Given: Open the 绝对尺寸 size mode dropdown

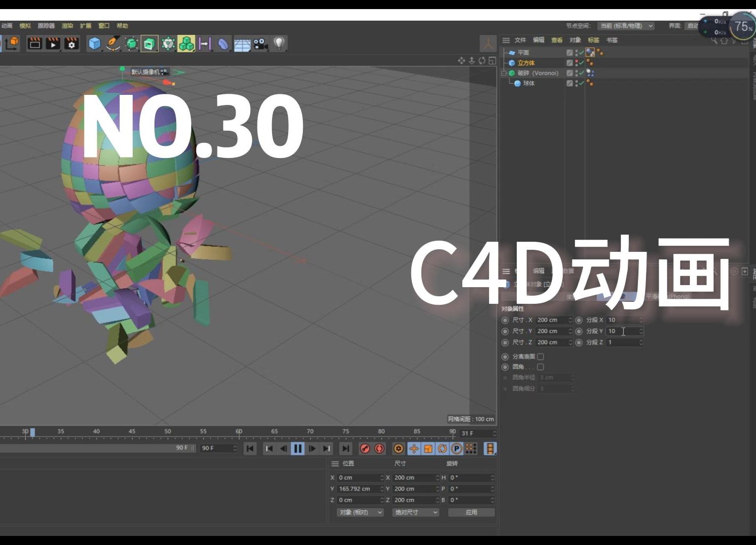Looking at the screenshot, I should (415, 512).
